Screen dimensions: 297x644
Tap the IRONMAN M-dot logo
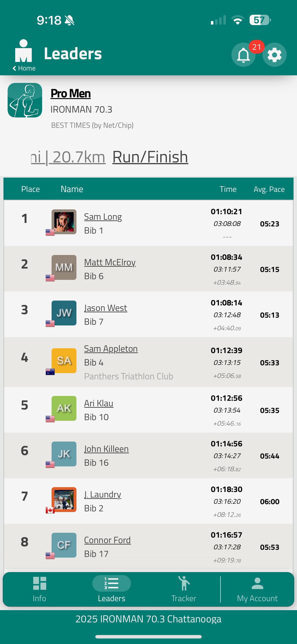(23, 51)
